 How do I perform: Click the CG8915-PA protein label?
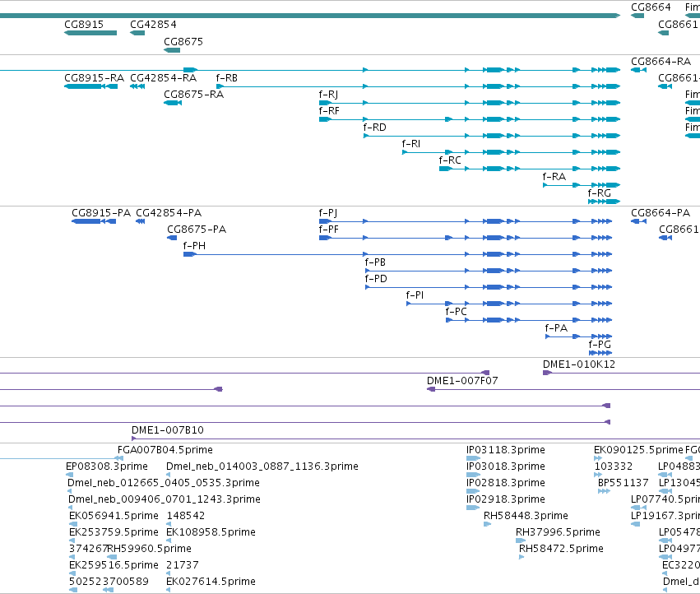tap(101, 213)
